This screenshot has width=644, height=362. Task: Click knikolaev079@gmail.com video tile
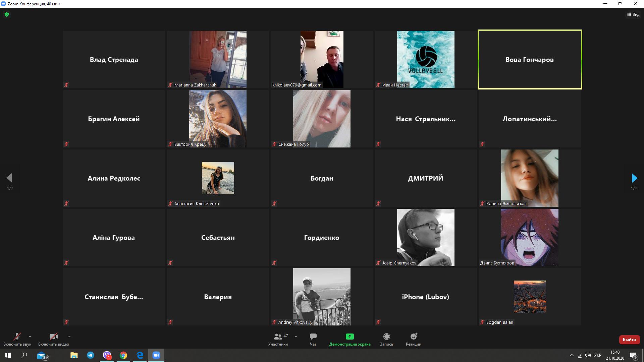pyautogui.click(x=322, y=60)
